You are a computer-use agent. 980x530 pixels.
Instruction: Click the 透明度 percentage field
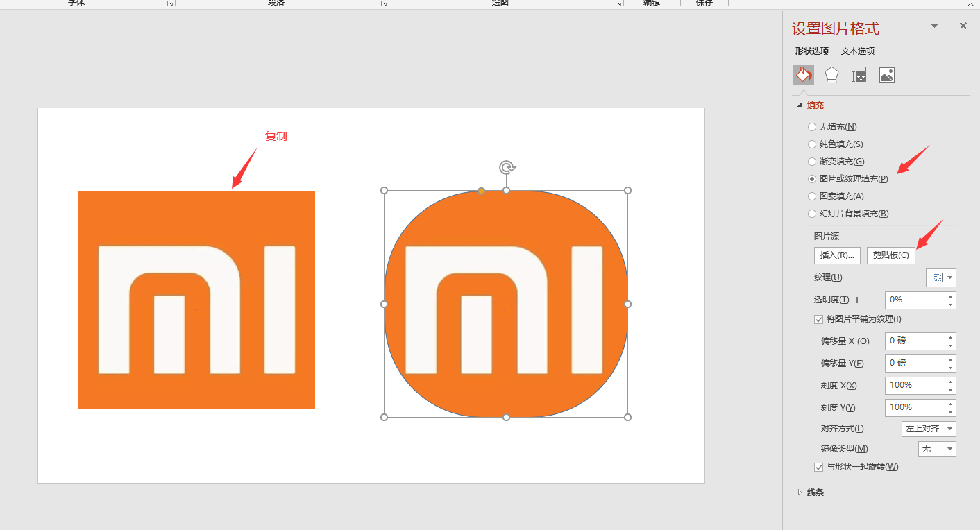coord(914,300)
